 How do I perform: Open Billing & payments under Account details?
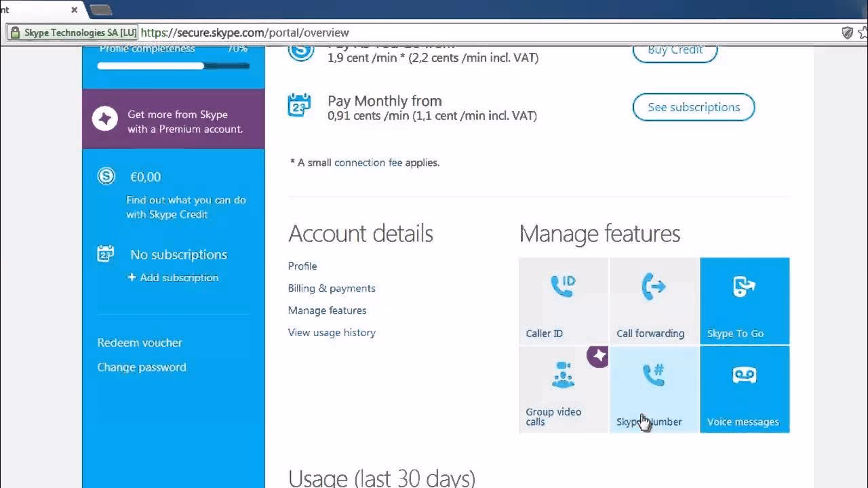pos(332,288)
